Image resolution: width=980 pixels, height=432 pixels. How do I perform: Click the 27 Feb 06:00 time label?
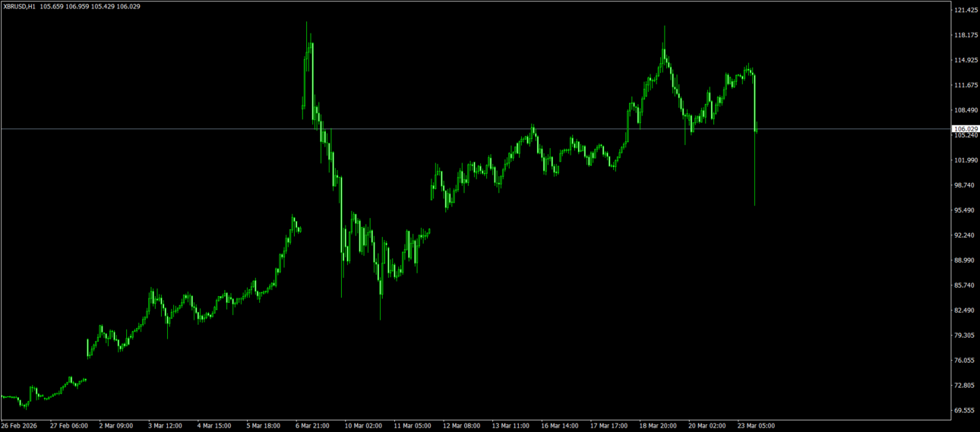pos(68,426)
